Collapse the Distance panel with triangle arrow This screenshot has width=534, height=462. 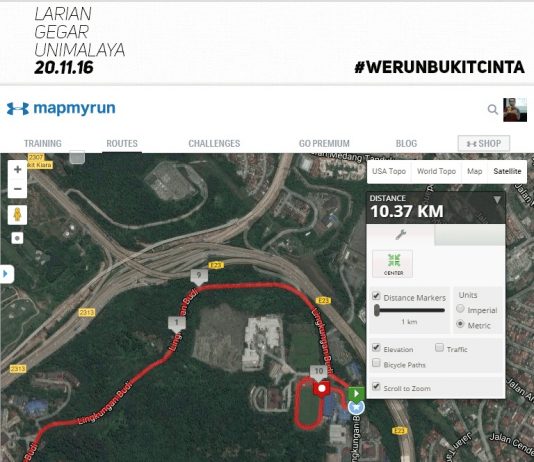tap(497, 200)
